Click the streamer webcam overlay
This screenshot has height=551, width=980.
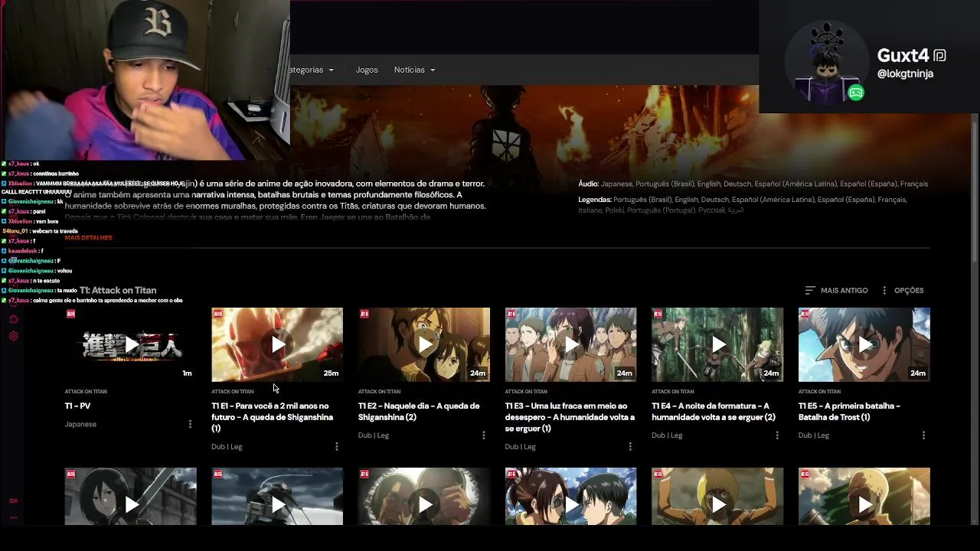click(x=145, y=80)
